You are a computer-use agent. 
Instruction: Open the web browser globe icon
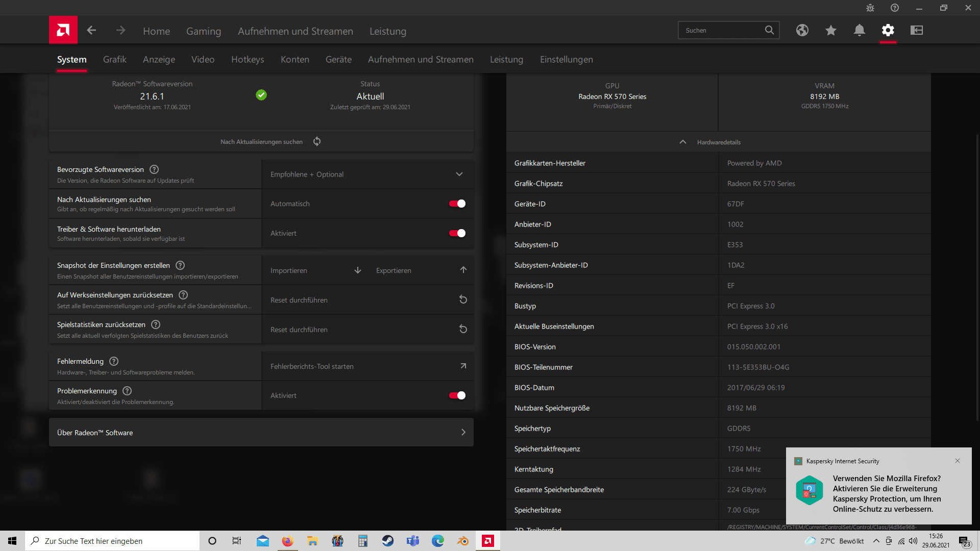[x=802, y=30]
